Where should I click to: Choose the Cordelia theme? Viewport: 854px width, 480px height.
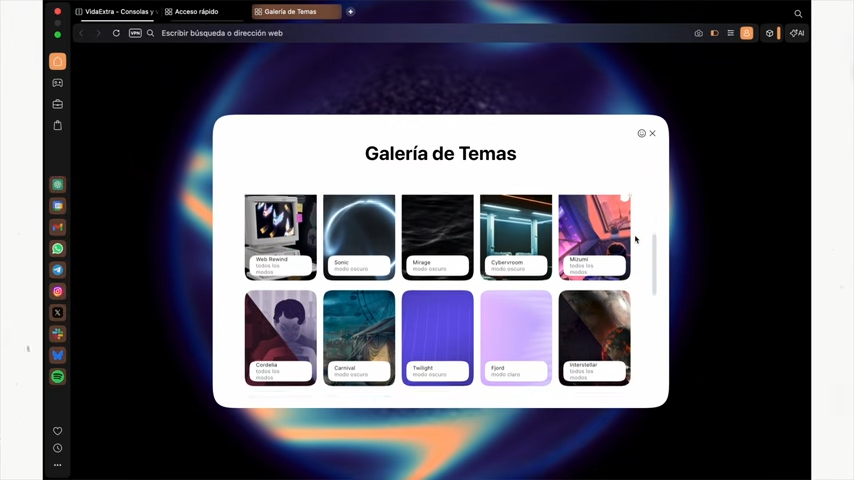[x=280, y=338]
